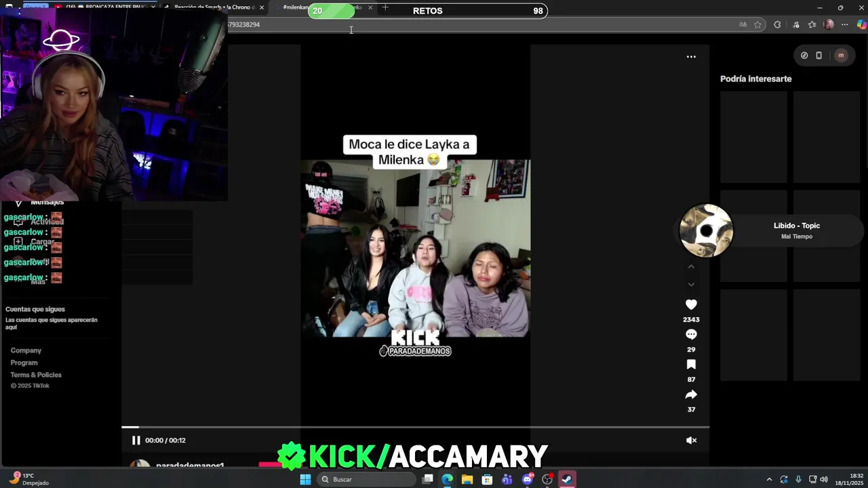Open the browser extensions puzzle icon

tap(777, 24)
